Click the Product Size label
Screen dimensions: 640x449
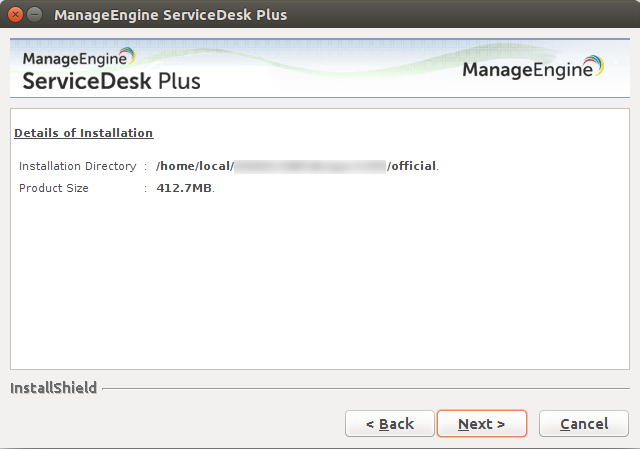[54, 188]
